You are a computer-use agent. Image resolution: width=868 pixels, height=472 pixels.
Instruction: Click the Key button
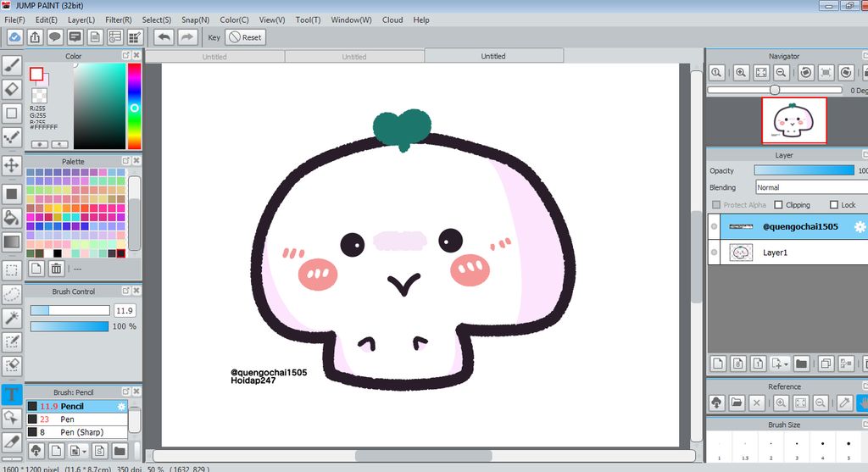pos(214,37)
